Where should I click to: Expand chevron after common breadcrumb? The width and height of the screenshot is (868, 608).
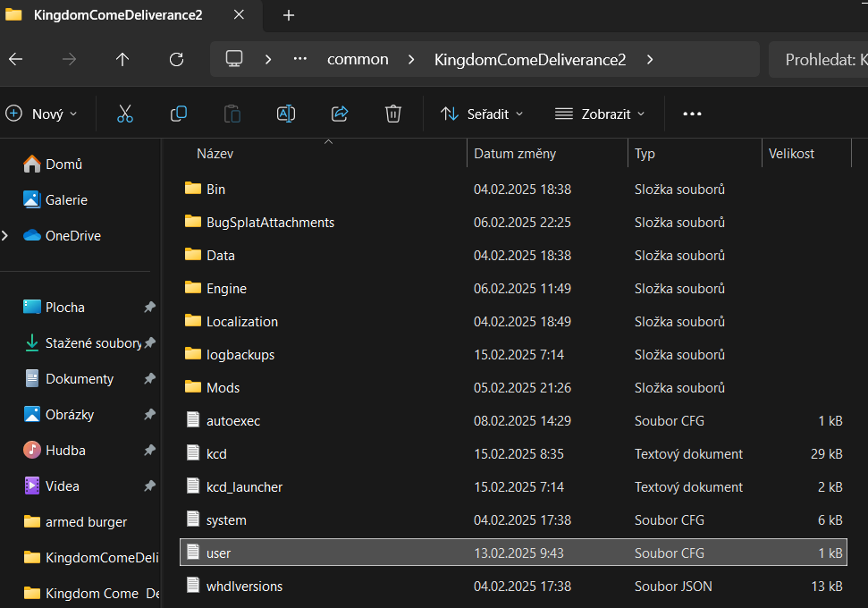[411, 59]
